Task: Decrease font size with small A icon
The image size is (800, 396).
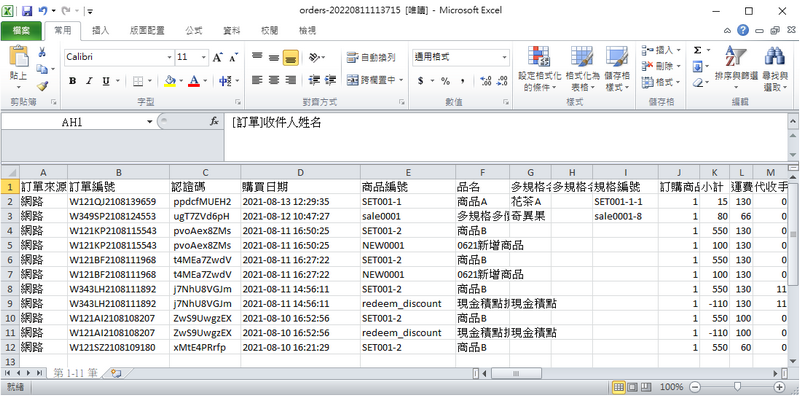Action: pos(234,57)
